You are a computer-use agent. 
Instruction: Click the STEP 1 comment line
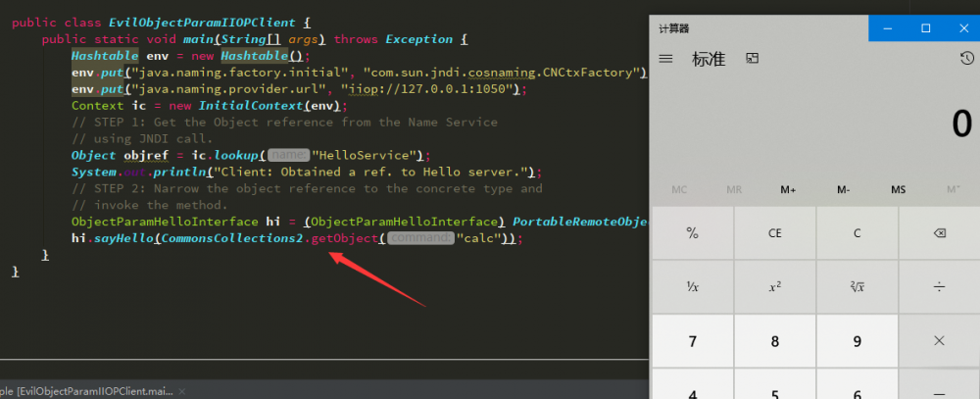[284, 122]
